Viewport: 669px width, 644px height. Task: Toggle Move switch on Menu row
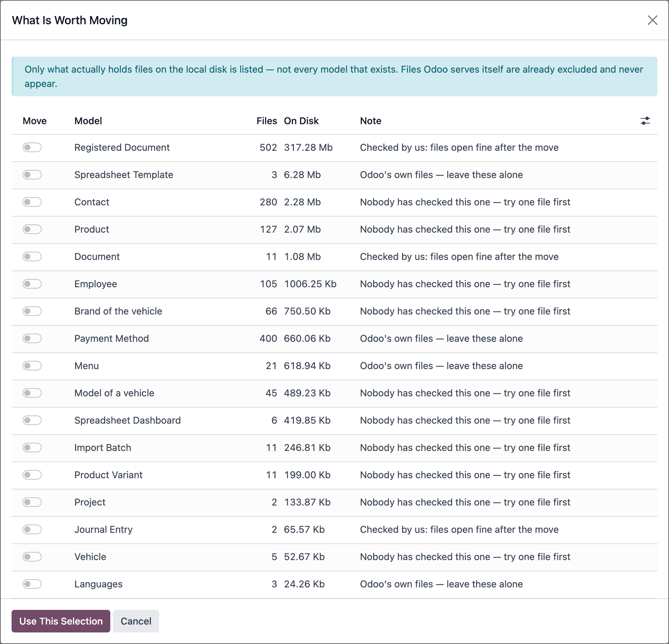32,366
